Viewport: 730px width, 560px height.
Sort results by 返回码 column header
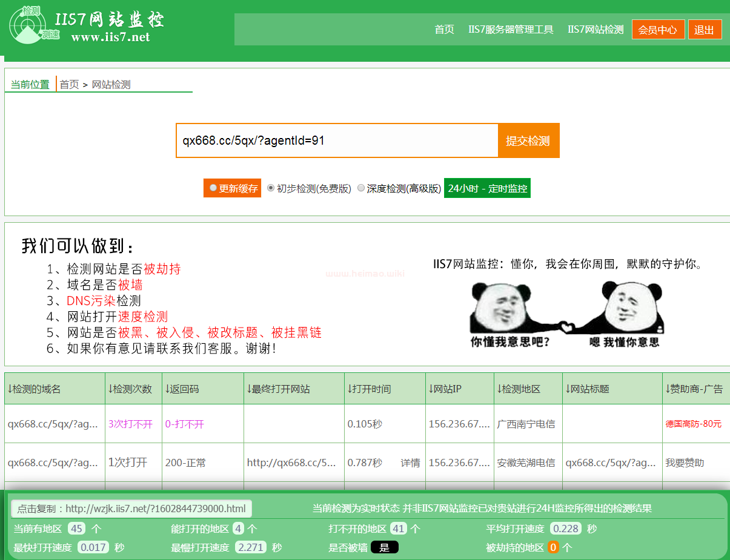pyautogui.click(x=182, y=389)
